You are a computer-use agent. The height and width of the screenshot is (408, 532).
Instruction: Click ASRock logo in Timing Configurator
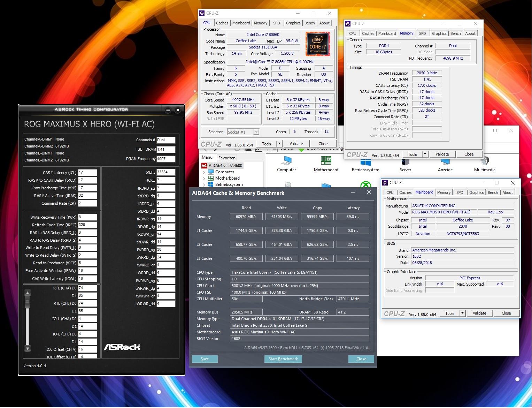click(x=122, y=347)
